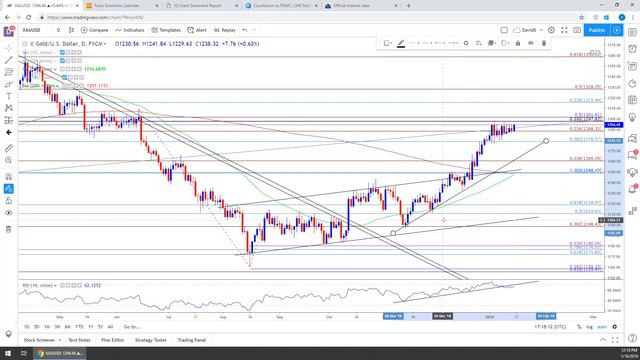
Task: Click the blue Publish button
Action: 597,30
